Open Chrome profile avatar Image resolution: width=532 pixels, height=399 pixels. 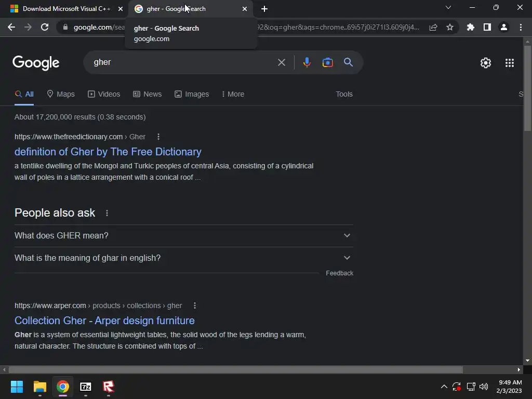504,27
